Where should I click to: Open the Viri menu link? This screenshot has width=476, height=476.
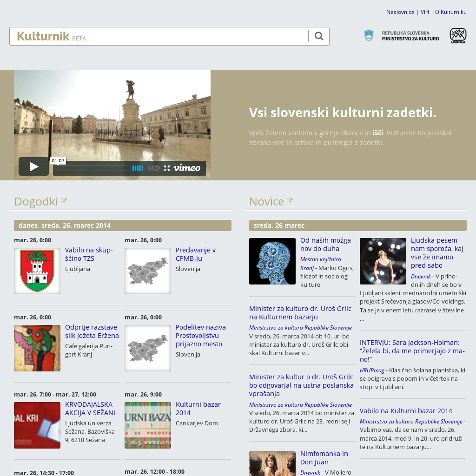(425, 12)
